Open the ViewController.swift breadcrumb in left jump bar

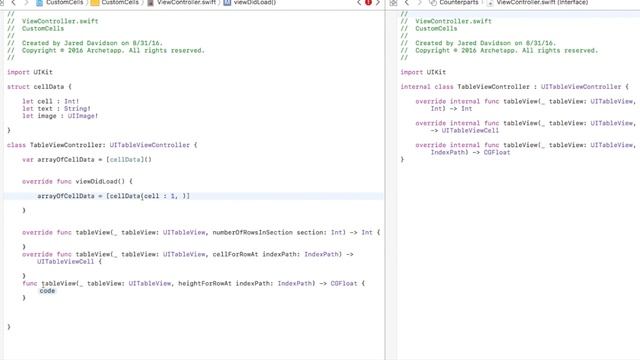pyautogui.click(x=181, y=2)
